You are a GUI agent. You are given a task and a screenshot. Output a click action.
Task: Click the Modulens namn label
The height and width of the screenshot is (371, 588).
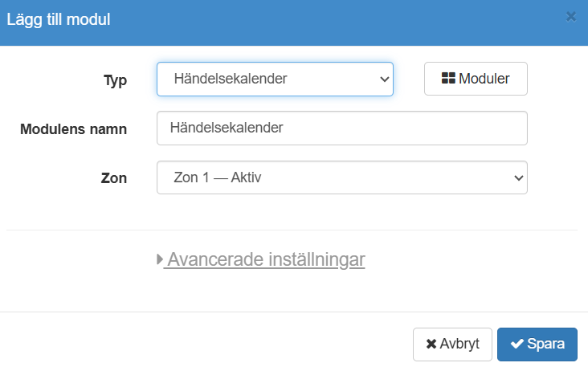[73, 128]
